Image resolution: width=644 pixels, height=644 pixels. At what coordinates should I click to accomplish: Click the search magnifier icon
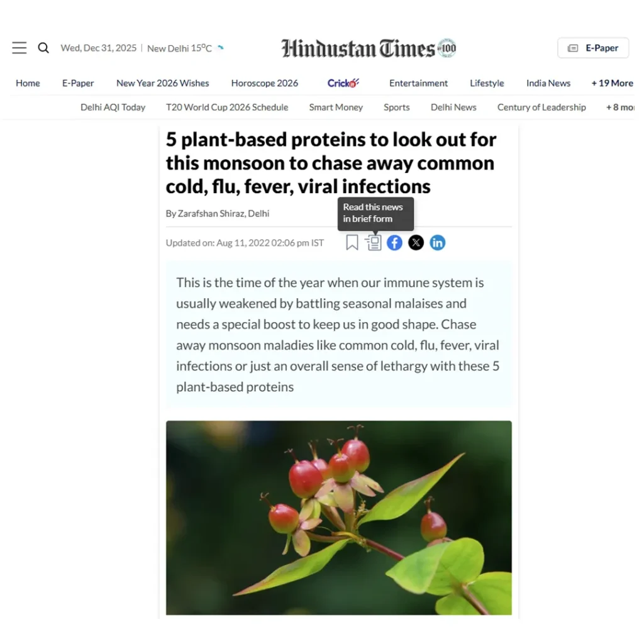43,48
